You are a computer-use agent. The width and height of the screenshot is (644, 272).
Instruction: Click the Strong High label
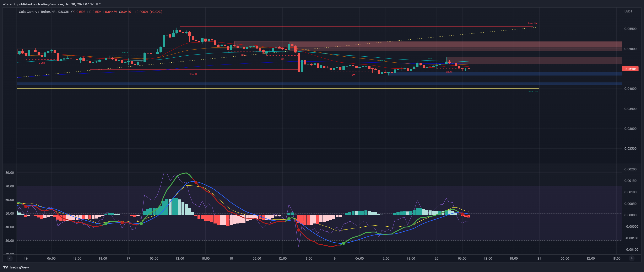(533, 23)
